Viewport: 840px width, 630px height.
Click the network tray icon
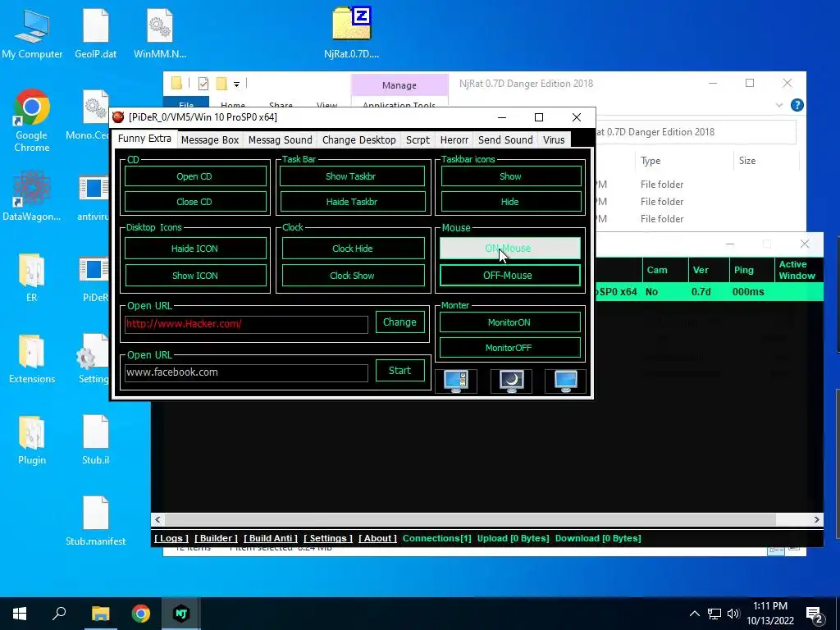click(714, 614)
